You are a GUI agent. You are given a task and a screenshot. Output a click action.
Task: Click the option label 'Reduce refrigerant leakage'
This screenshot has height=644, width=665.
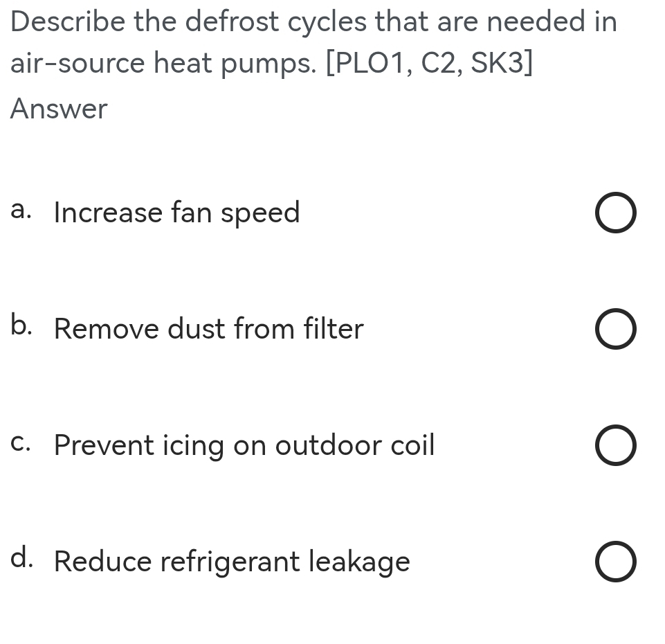(x=232, y=562)
